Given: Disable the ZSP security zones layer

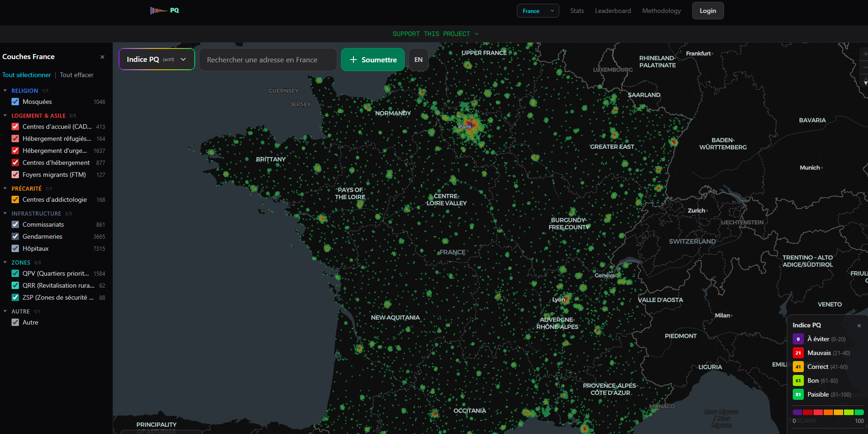Looking at the screenshot, I should point(15,297).
